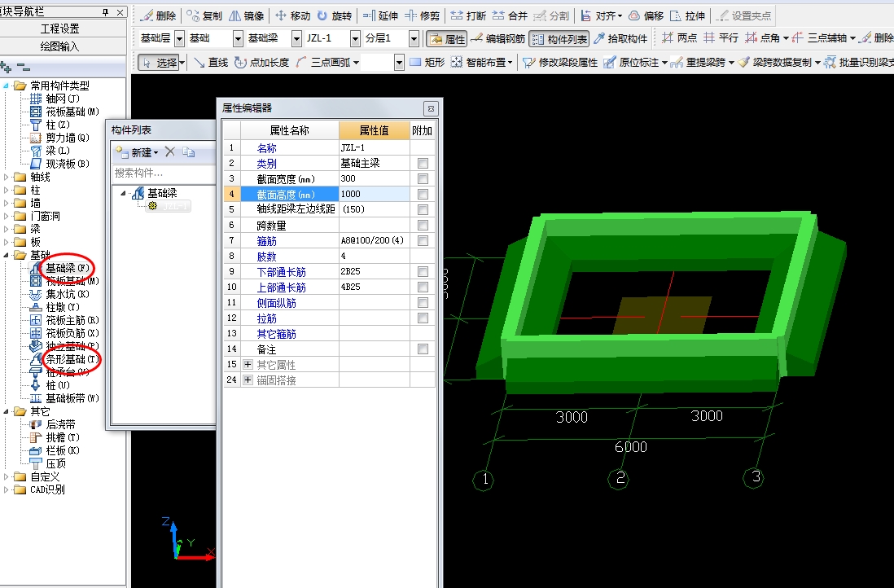Open the JZL-1 component dropdown
894x588 pixels.
pyautogui.click(x=355, y=39)
